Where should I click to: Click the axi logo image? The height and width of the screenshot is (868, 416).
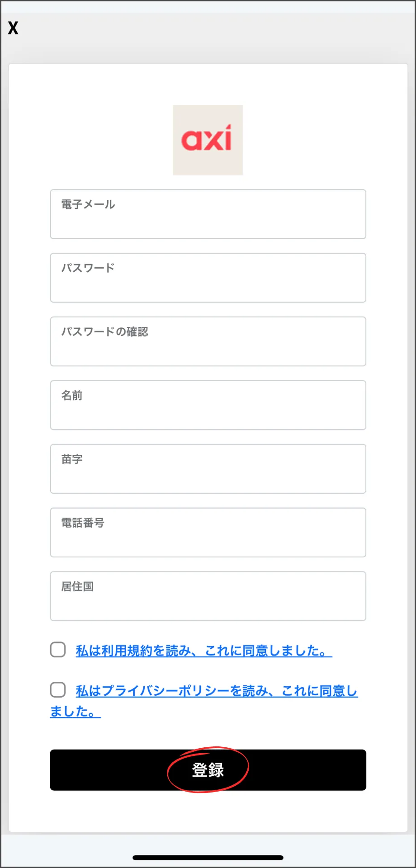[208, 140]
